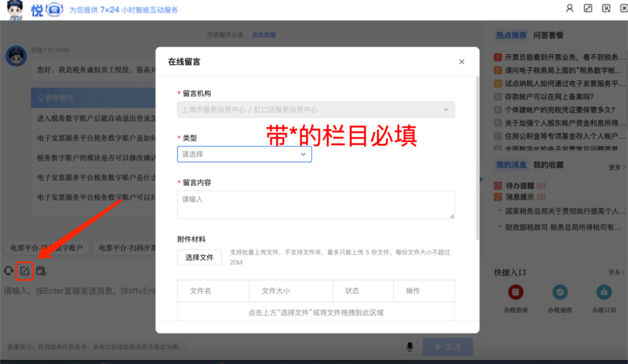Open the 办税指南 shortcut icon

coord(516,292)
